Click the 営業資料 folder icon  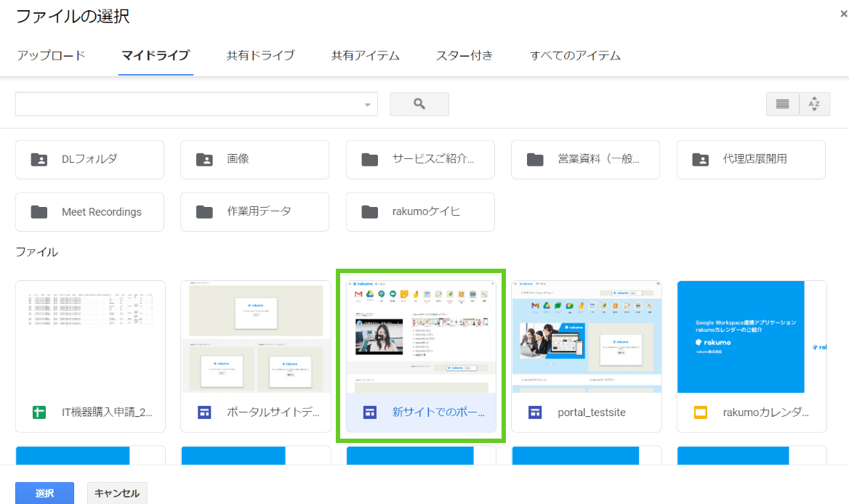(x=535, y=160)
